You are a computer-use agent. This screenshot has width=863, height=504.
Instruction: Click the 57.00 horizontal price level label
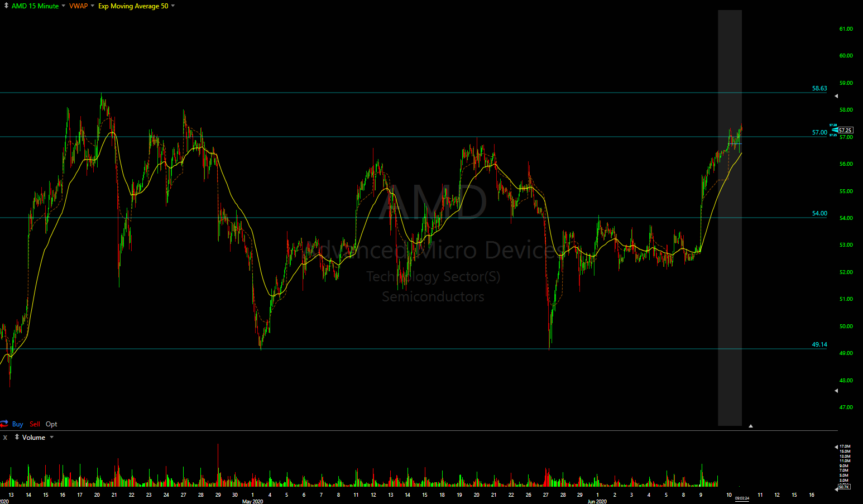[819, 132]
